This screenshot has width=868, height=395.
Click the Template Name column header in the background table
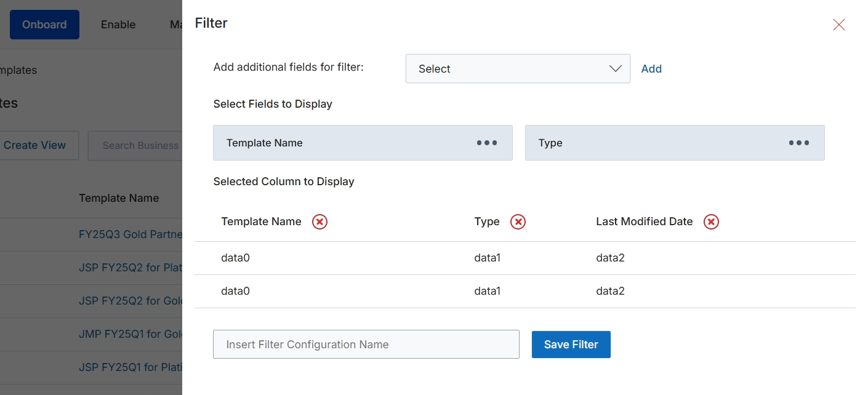pos(119,198)
